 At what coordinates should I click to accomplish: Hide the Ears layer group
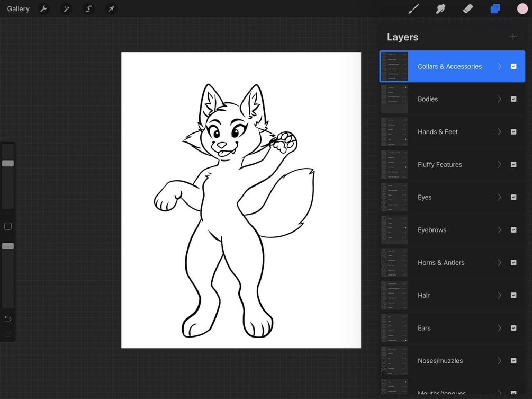coord(513,328)
